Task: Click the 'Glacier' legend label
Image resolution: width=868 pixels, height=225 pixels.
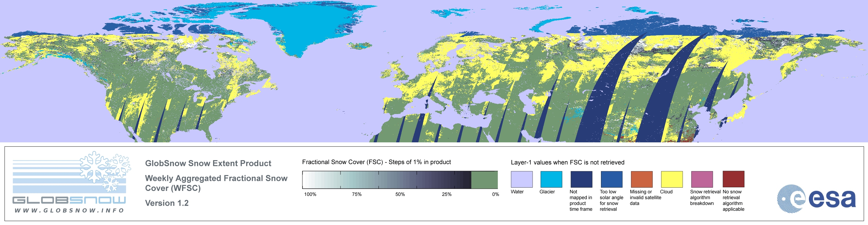Action: [x=547, y=192]
